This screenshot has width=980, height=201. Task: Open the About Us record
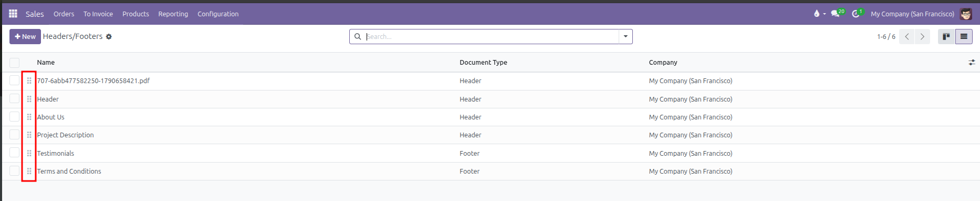coord(50,117)
